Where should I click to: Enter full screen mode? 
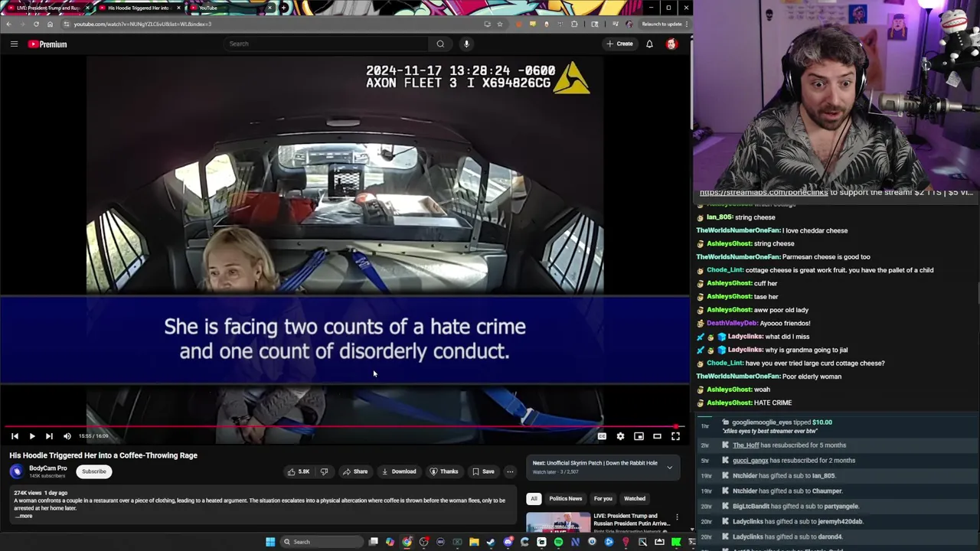(x=675, y=436)
